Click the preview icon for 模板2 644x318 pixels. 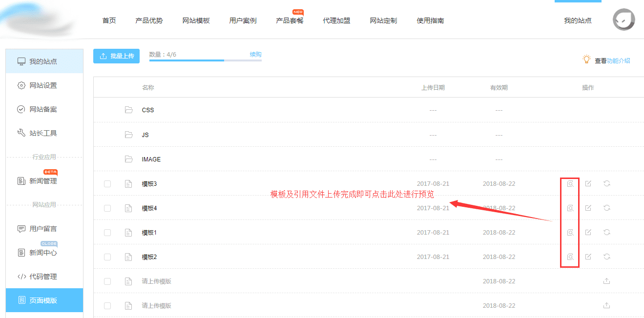570,257
